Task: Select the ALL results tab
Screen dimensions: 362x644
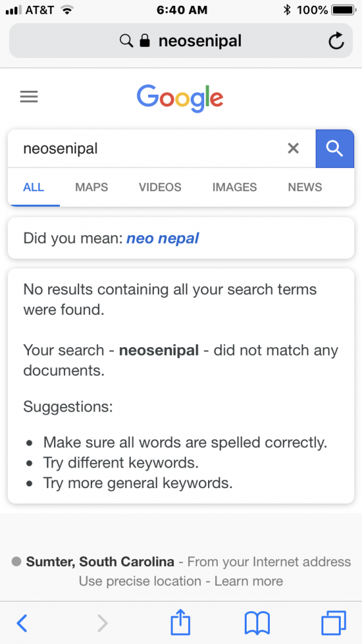Action: [33, 187]
